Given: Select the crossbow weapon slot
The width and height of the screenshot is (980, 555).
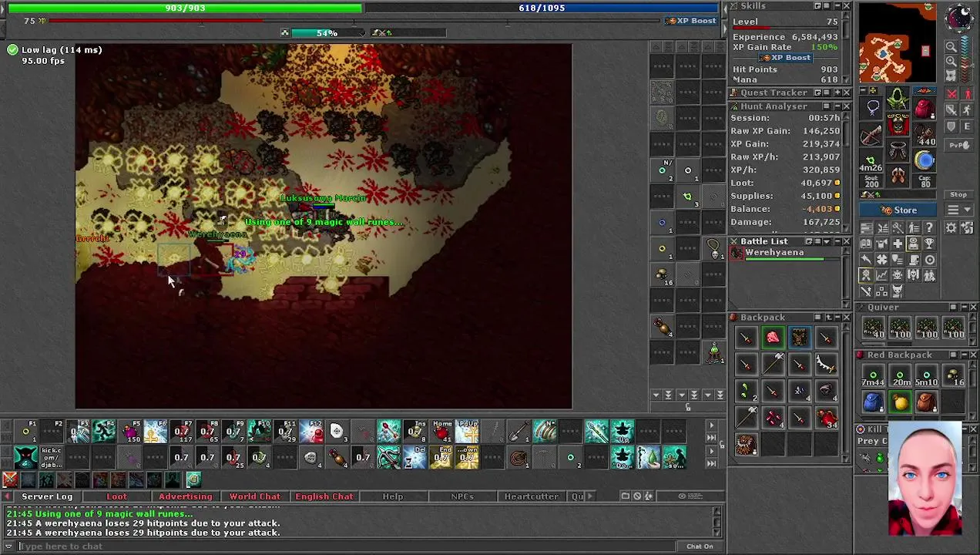Looking at the screenshot, I should [x=872, y=136].
